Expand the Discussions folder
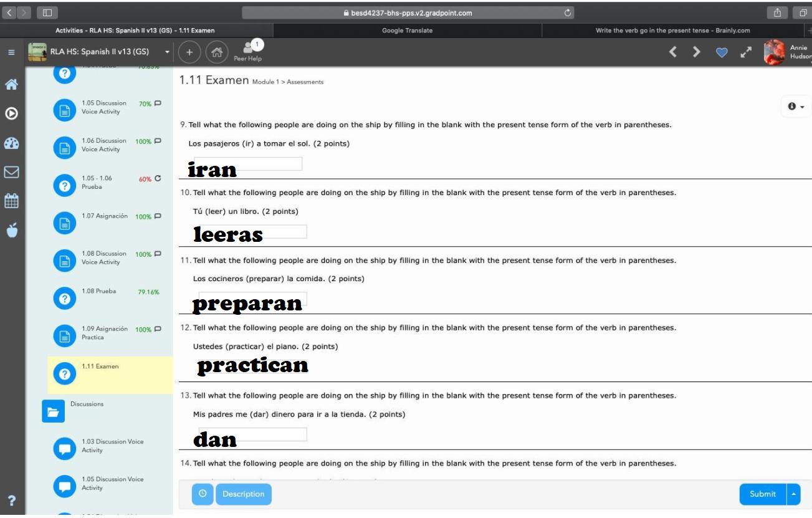The image size is (812, 518). [53, 412]
